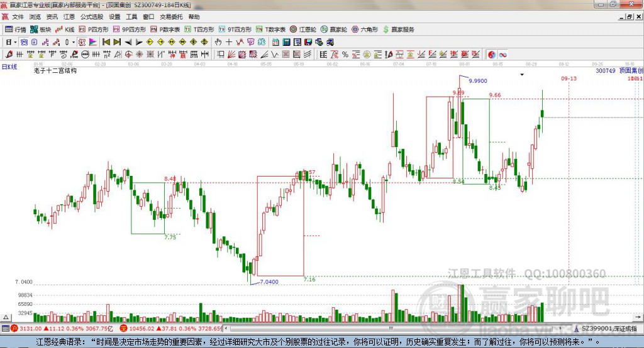This screenshot has height=348, width=644.
Task: Click the infinity symbol toolbar icon
Action: pos(503,55)
